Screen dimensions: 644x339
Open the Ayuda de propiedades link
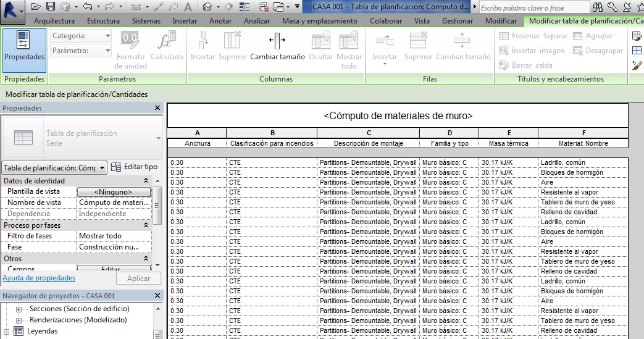click(39, 278)
